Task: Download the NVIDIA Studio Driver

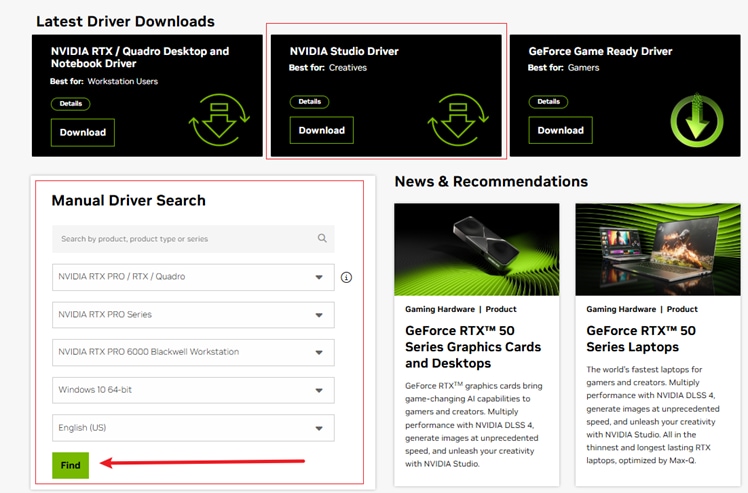Action: [322, 130]
